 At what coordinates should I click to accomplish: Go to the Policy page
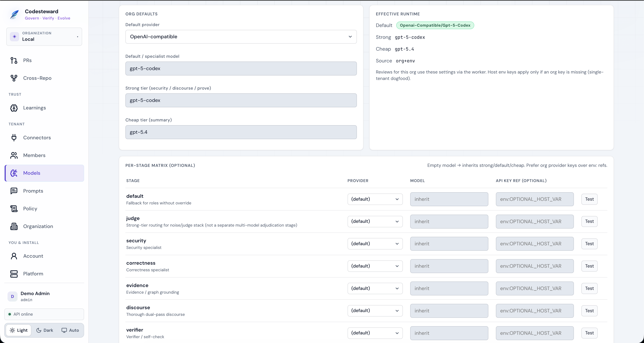point(44,209)
